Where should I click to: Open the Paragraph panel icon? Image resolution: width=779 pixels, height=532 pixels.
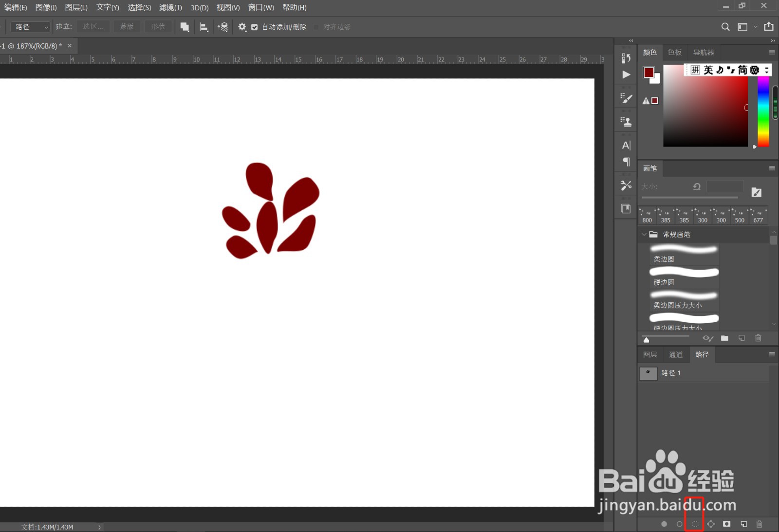626,162
